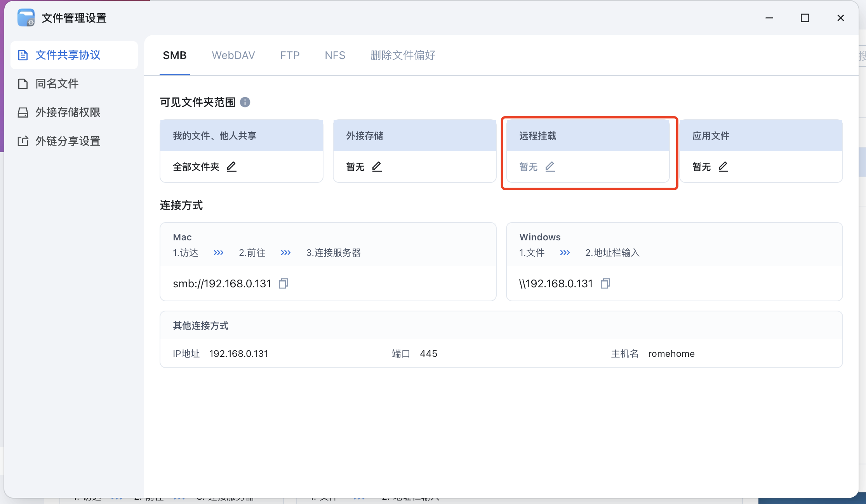
Task: Switch to the WebDAV tab
Action: pyautogui.click(x=233, y=55)
